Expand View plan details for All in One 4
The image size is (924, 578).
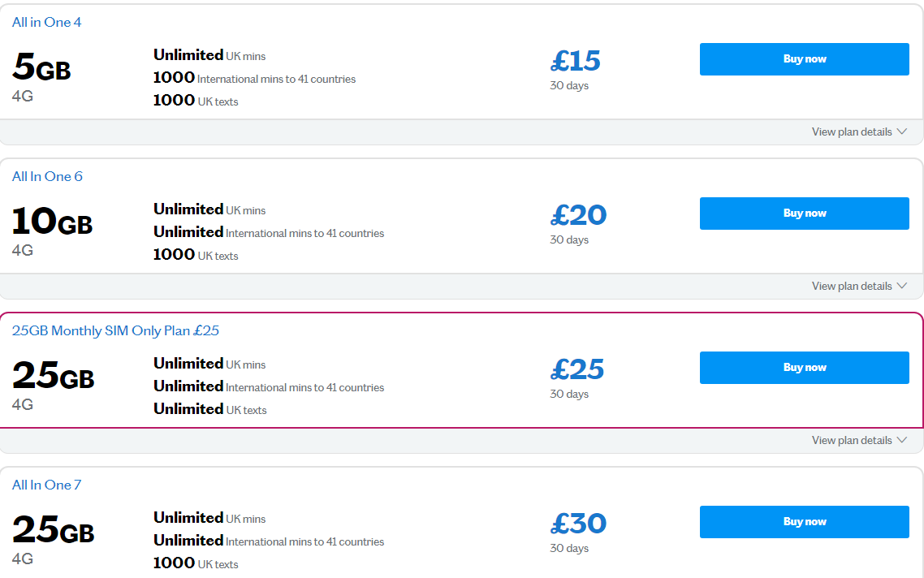tap(852, 132)
